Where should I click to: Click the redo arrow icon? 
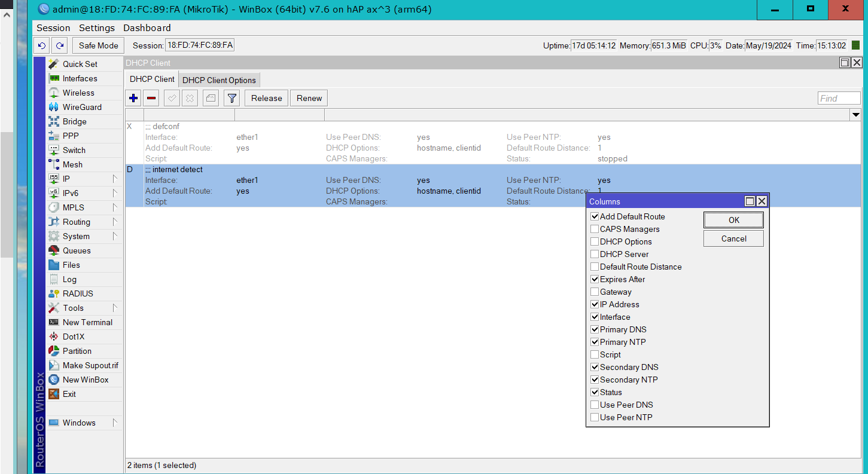59,45
